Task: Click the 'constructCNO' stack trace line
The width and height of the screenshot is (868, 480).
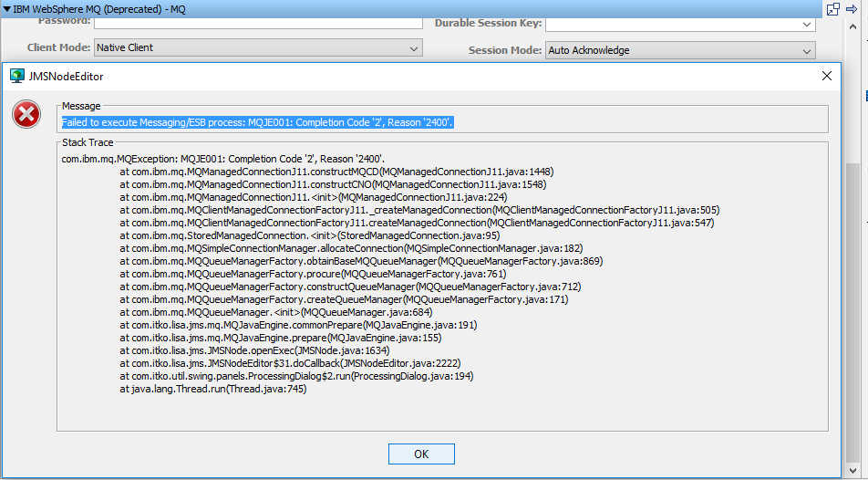Action: tap(333, 184)
